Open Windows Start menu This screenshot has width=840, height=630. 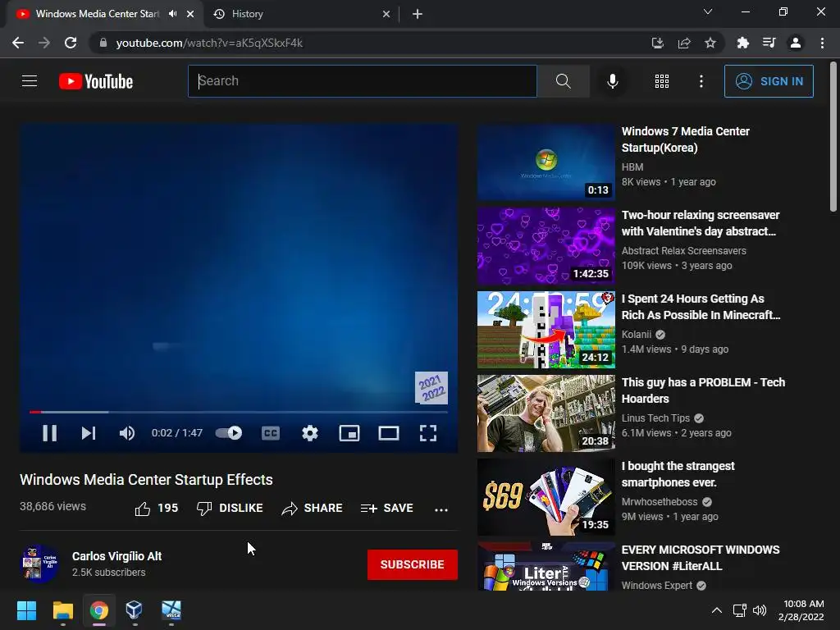[x=26, y=610]
